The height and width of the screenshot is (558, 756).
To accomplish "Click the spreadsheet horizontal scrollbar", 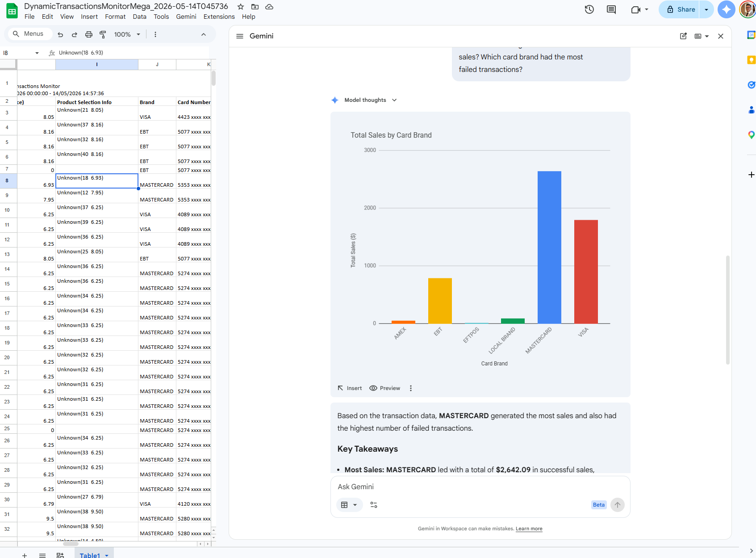I will [71, 544].
